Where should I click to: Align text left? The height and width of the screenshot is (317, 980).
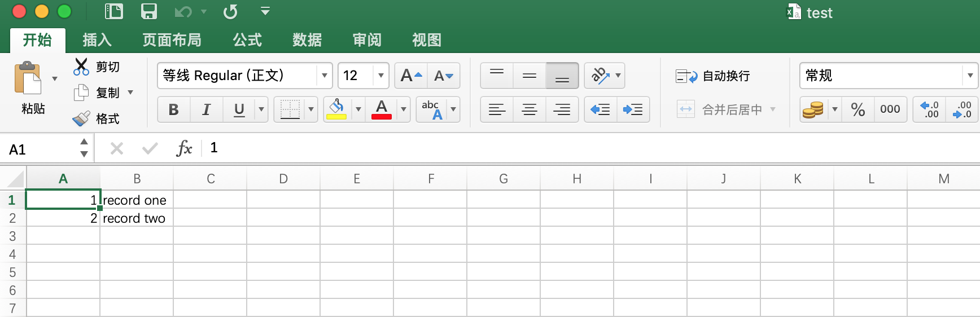pyautogui.click(x=497, y=109)
